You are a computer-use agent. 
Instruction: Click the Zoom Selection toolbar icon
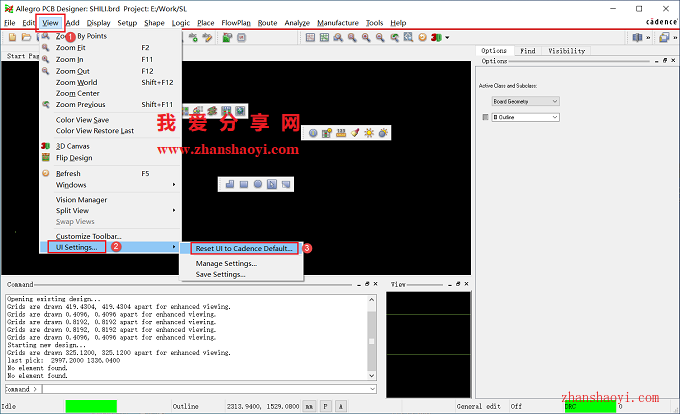[408, 38]
